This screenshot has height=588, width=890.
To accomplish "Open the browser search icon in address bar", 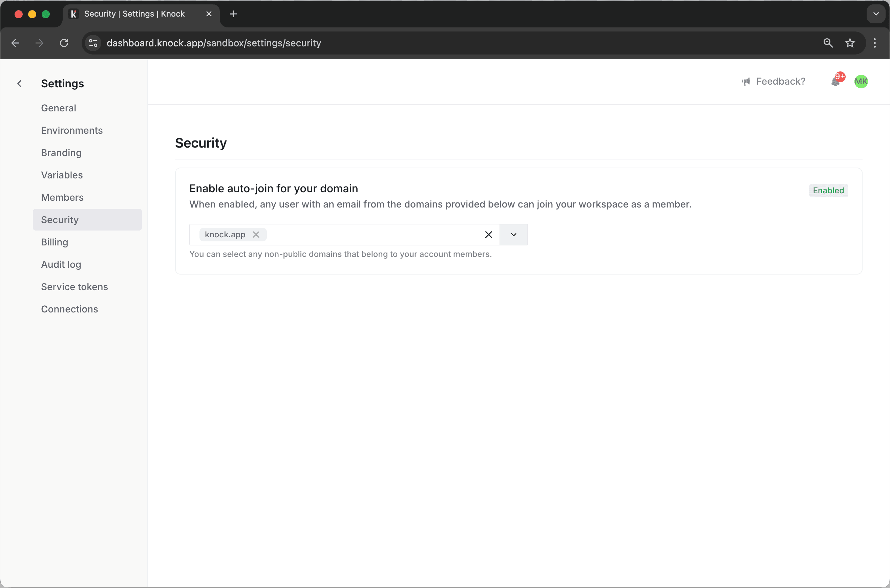I will [x=828, y=43].
